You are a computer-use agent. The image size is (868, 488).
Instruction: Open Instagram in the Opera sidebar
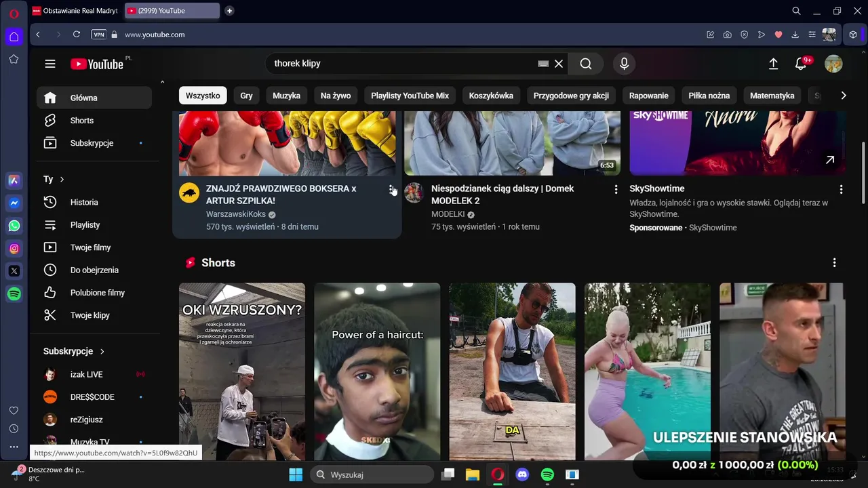point(14,249)
